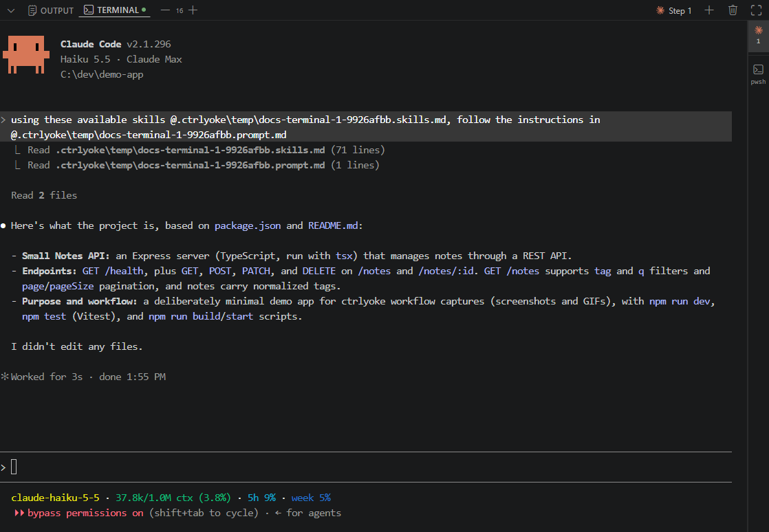Click the claude-haiku-5-5 model label
This screenshot has height=532, width=769.
point(56,498)
